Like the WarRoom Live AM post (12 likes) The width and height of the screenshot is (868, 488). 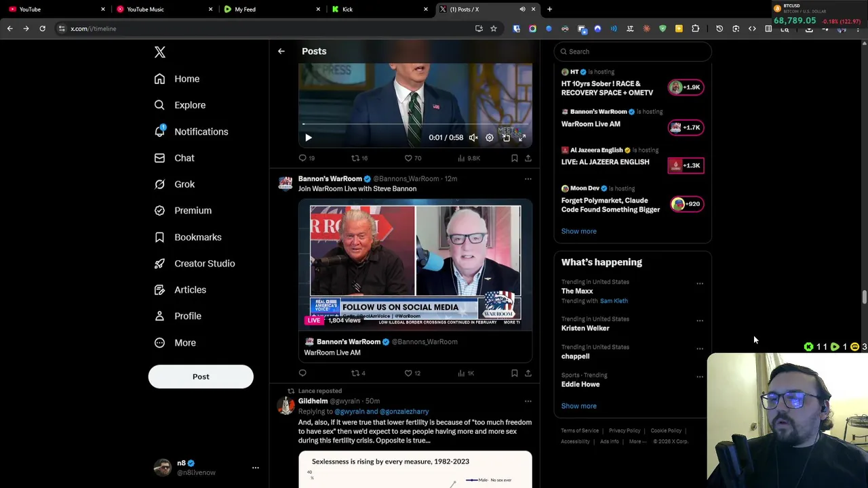412,373
